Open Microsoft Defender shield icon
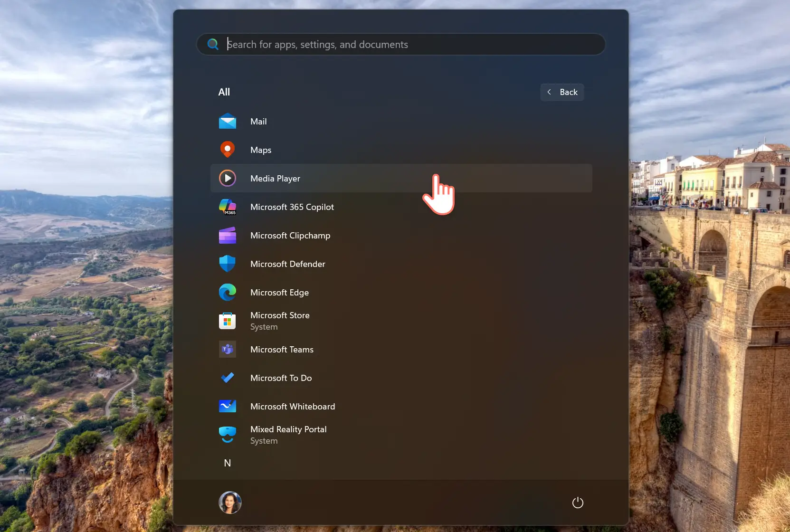 pos(228,264)
